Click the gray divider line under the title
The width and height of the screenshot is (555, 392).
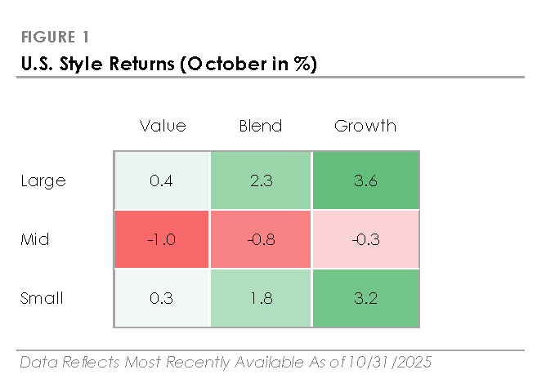pos(270,78)
